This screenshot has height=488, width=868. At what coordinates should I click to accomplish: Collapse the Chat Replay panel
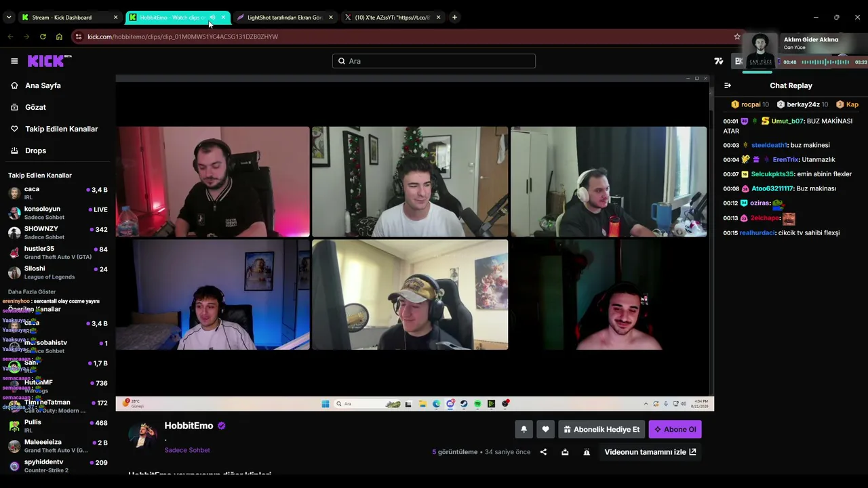coord(728,85)
